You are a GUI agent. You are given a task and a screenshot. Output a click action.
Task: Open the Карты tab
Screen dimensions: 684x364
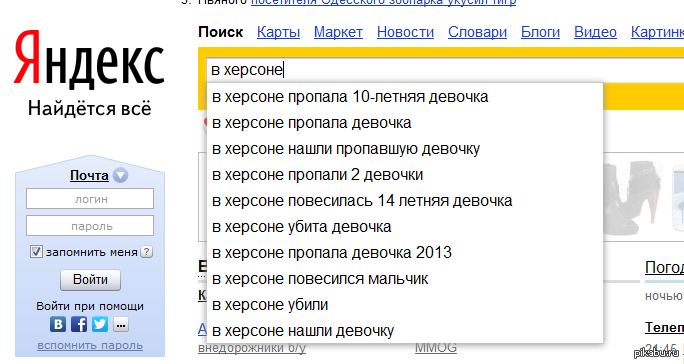coord(278,32)
